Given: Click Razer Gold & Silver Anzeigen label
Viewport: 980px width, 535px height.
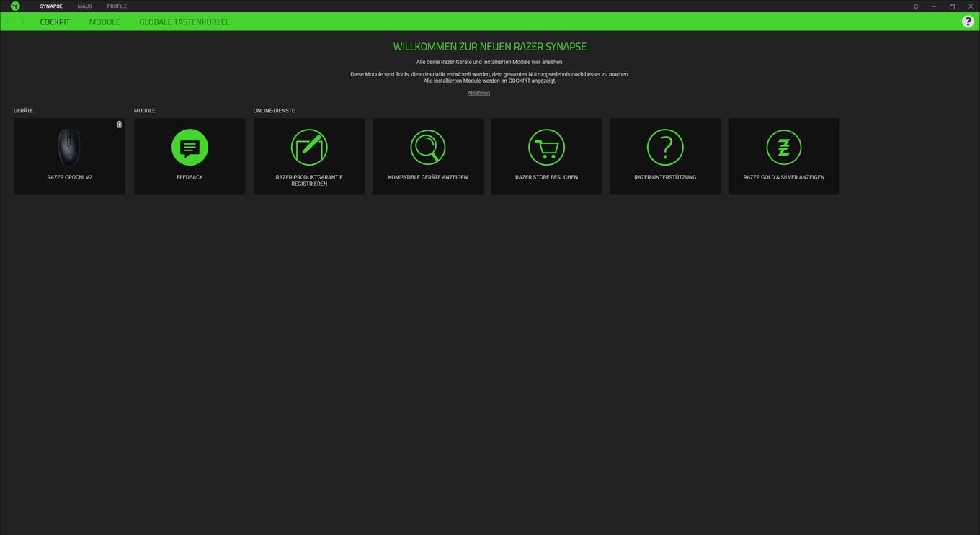Looking at the screenshot, I should (x=784, y=177).
